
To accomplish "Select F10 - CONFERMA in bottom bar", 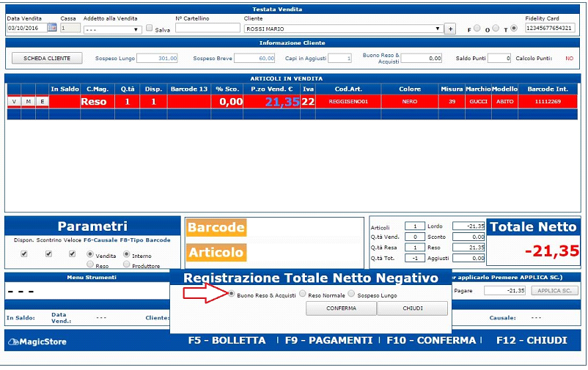I will (x=431, y=341).
